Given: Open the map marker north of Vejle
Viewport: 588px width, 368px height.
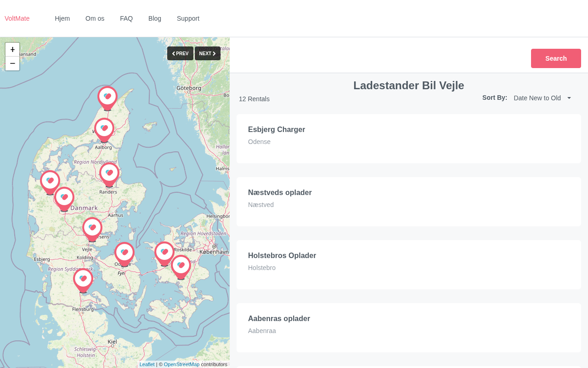Looking at the screenshot, I should pos(92,229).
